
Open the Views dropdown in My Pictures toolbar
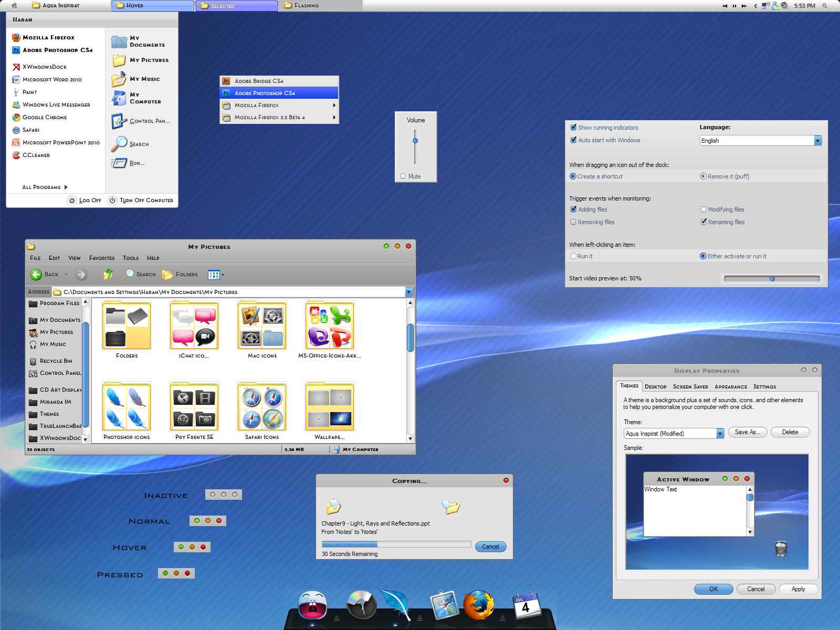coord(216,274)
